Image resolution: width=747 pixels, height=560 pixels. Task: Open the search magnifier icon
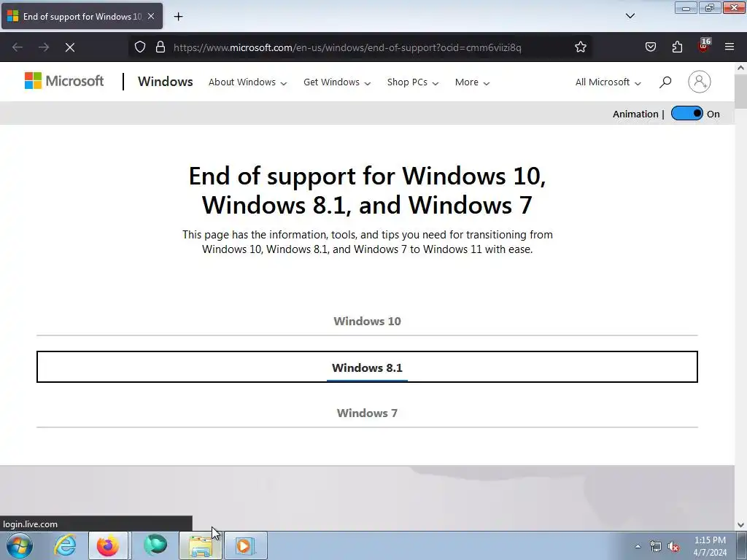(x=665, y=82)
